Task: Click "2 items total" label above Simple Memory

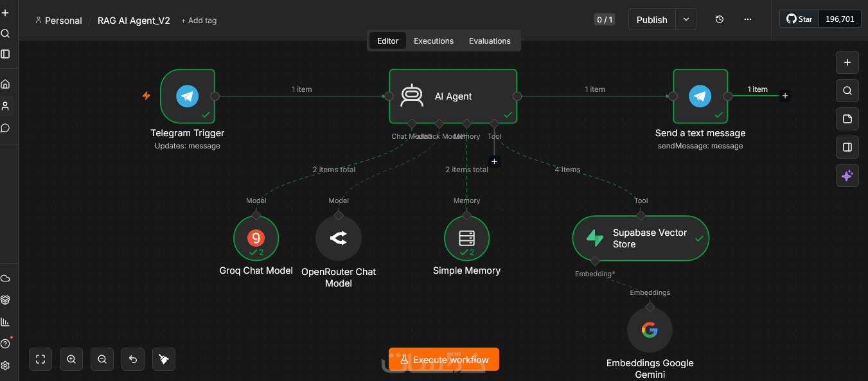Action: pos(467,170)
